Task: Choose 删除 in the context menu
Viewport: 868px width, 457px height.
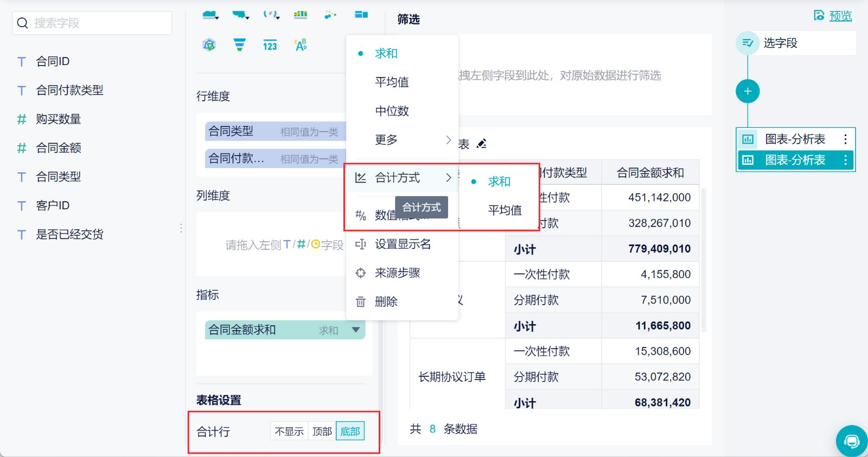Action: (402, 301)
